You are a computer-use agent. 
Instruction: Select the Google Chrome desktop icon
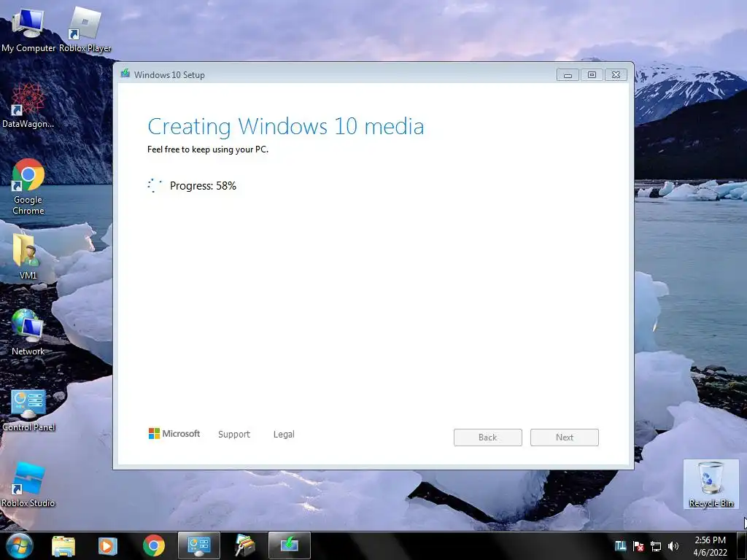(28, 187)
